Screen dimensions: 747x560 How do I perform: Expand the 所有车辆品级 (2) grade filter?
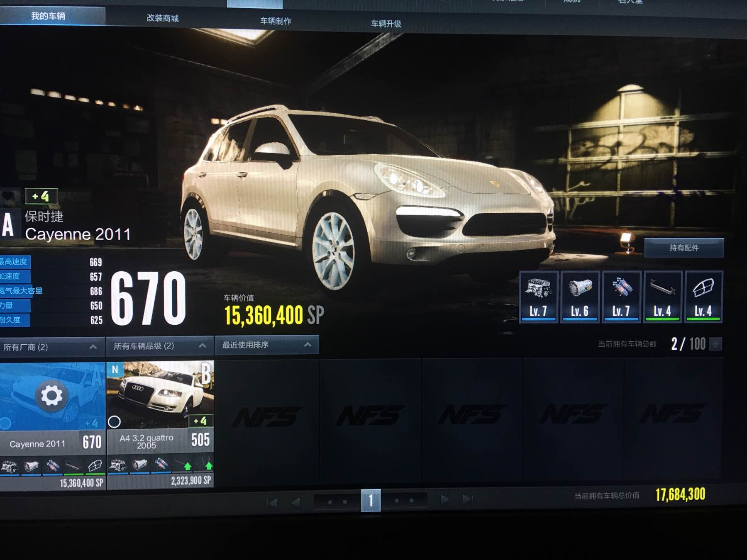pyautogui.click(x=160, y=346)
